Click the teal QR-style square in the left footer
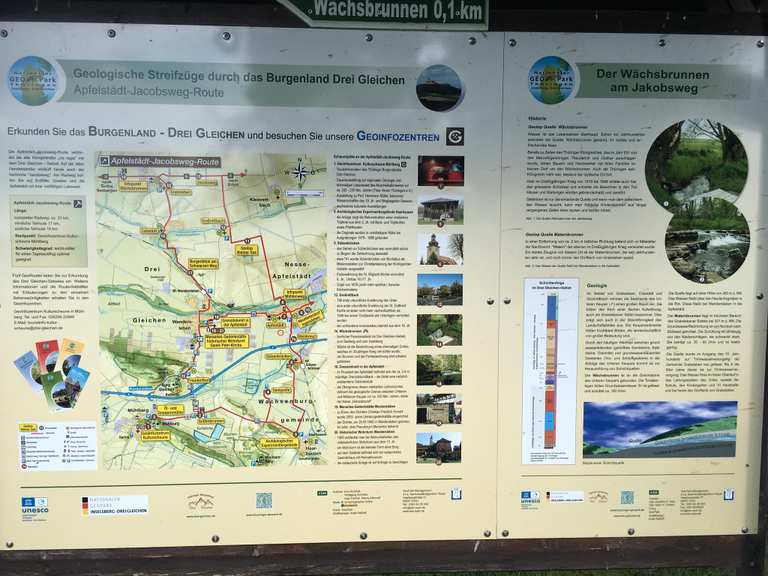 point(264,501)
